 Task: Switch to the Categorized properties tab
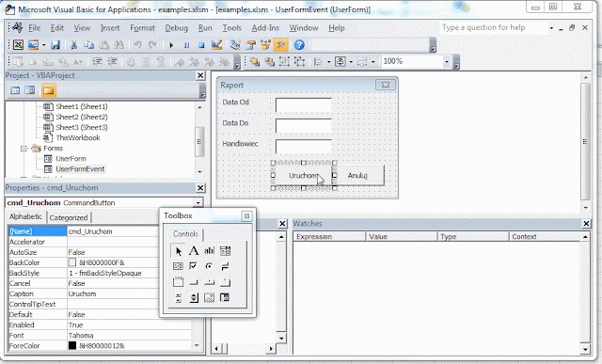coord(69,217)
